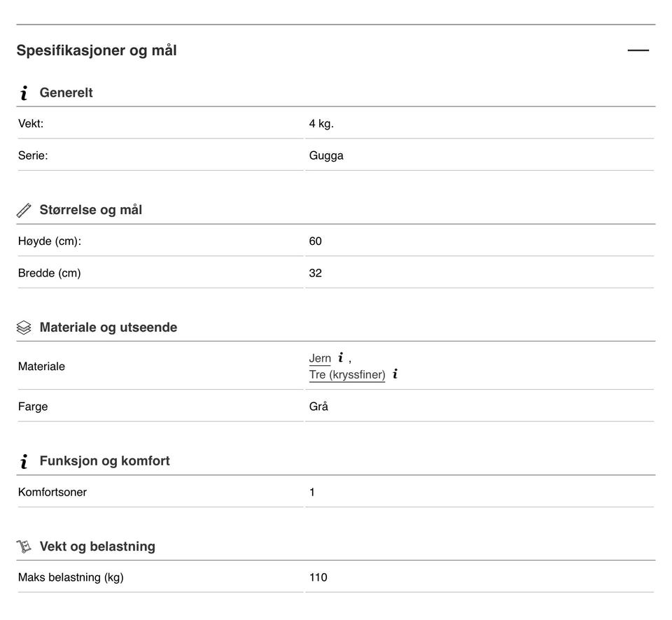The image size is (672, 620).
Task: Click the layers icon beside Materiale og utseende
Action: [24, 327]
